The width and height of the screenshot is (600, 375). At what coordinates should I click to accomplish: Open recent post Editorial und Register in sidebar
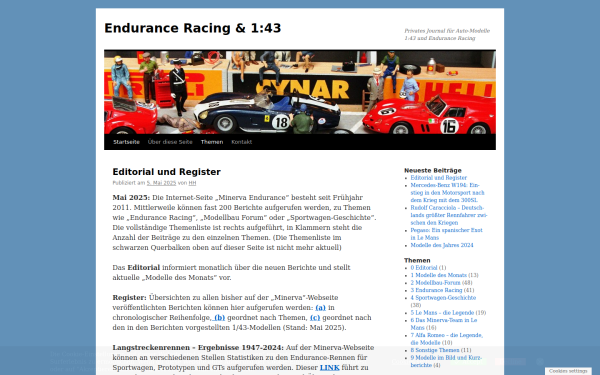439,178
